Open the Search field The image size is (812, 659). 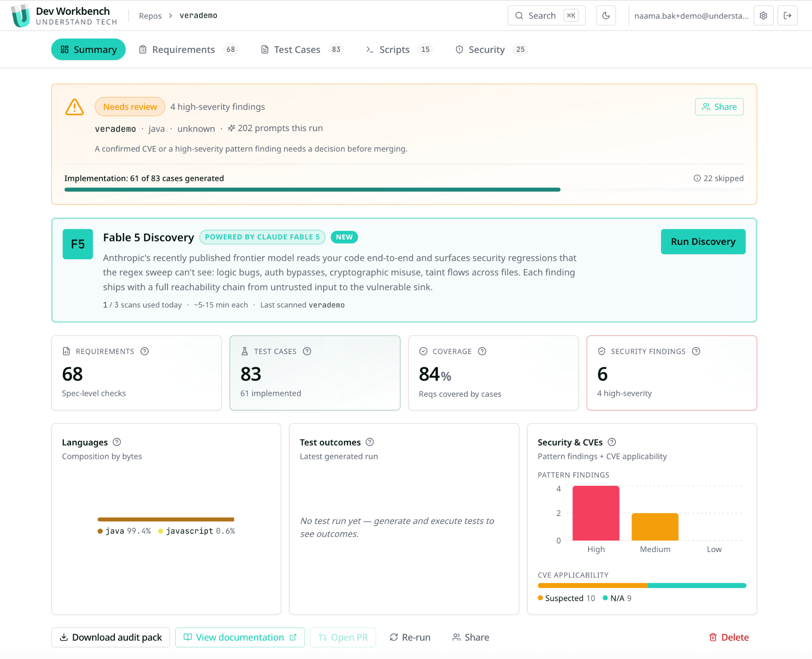(x=546, y=16)
